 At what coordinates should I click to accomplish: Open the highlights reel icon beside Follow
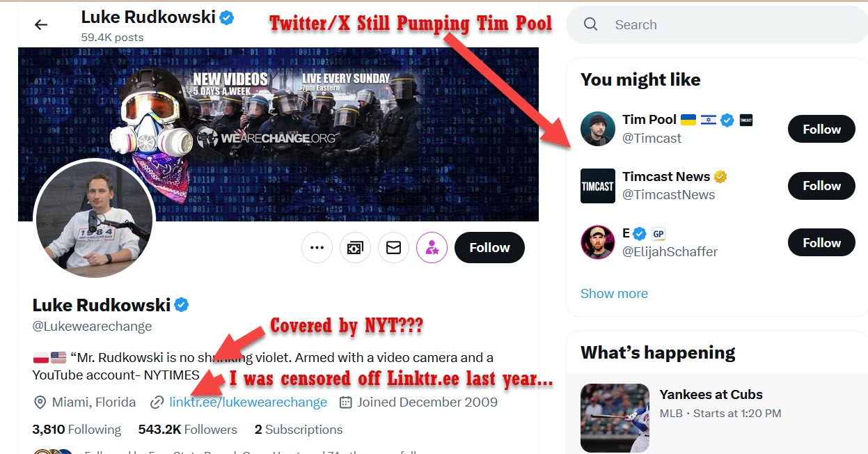(x=355, y=247)
